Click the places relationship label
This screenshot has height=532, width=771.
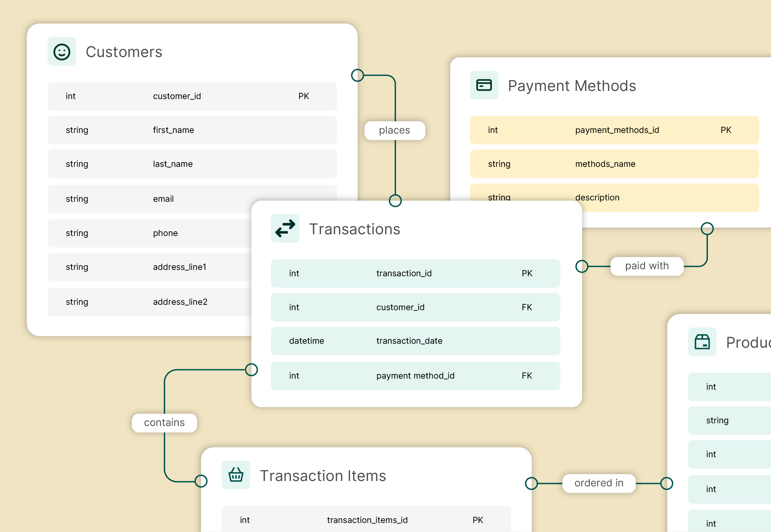click(x=394, y=130)
